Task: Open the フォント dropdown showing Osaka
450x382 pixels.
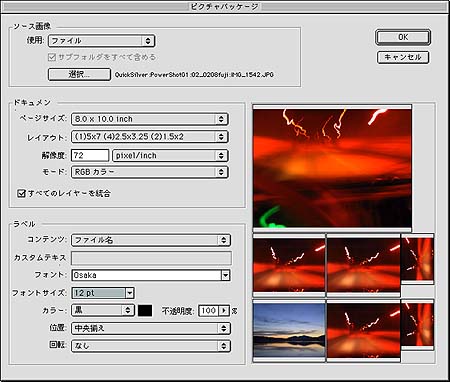Action: [151, 275]
